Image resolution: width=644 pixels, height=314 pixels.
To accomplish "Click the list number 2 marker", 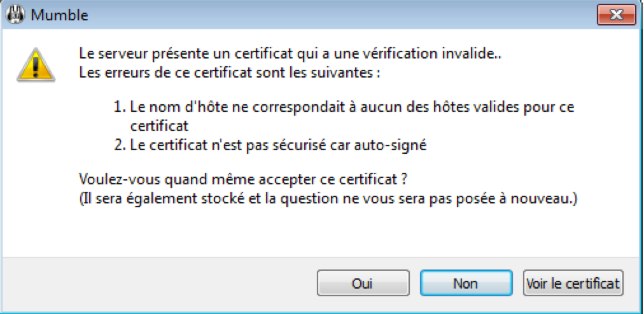I will [118, 145].
